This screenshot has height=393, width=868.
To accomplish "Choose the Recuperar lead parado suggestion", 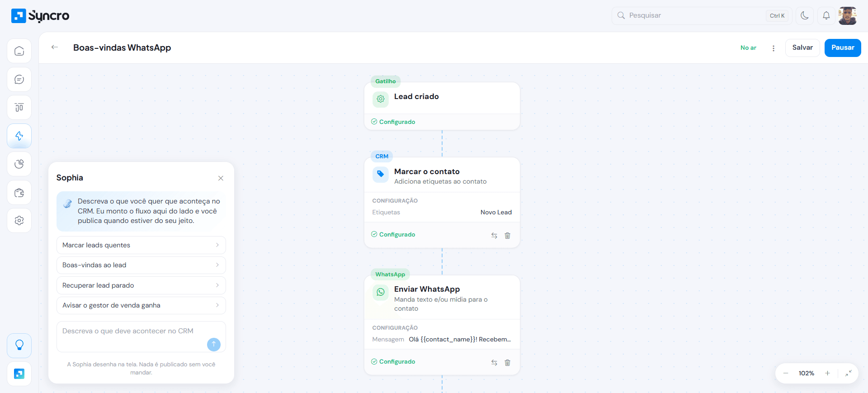I will pos(141,285).
